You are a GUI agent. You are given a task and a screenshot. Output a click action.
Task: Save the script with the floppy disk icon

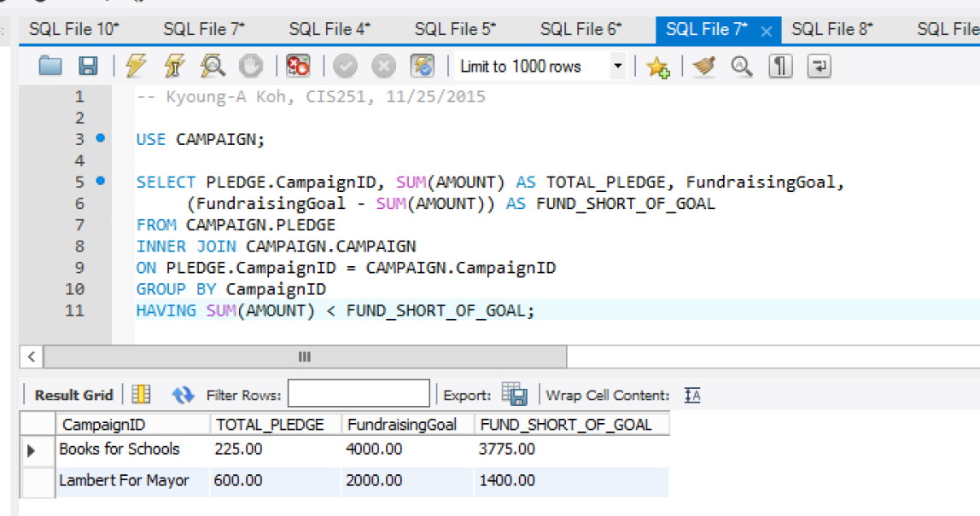coord(88,66)
